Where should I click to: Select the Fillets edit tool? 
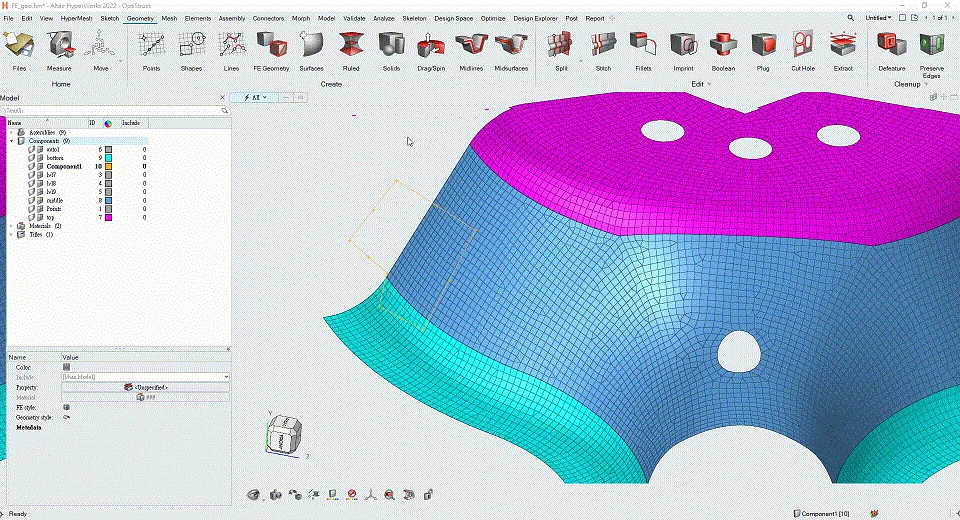pyautogui.click(x=644, y=46)
